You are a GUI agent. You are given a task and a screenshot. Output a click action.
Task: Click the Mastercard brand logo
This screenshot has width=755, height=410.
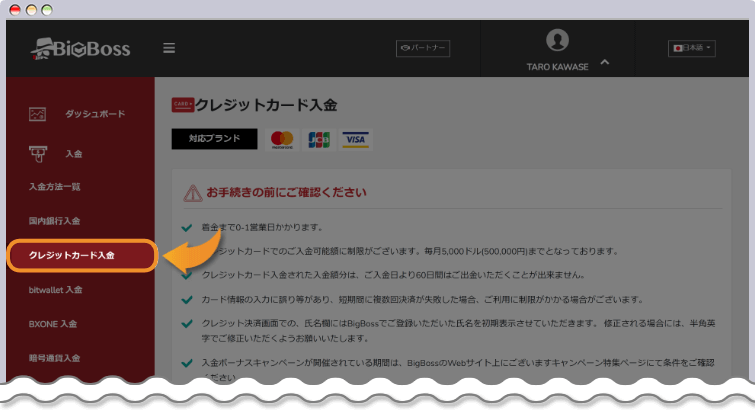pos(282,140)
